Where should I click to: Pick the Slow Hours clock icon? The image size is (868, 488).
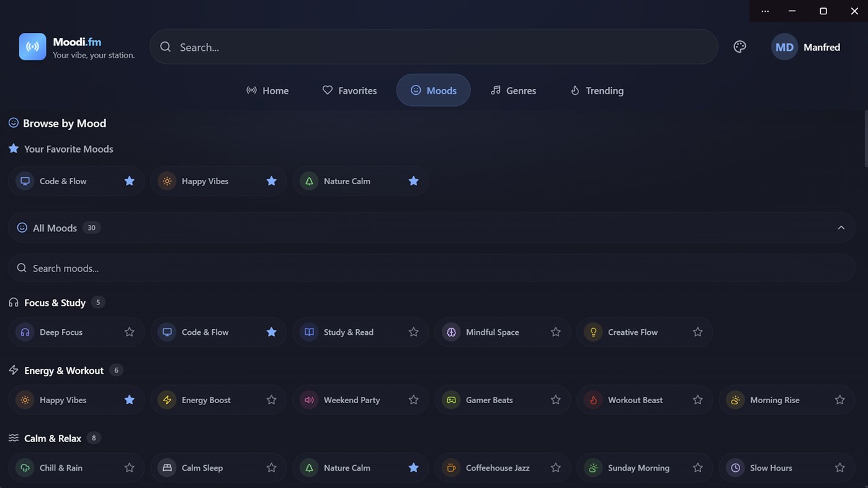(x=735, y=468)
